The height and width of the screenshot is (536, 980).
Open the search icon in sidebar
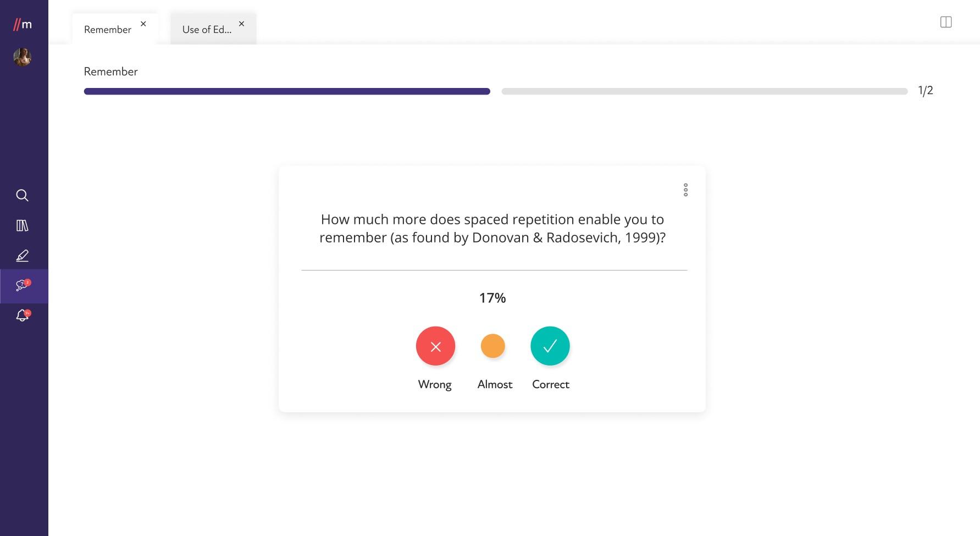pos(22,195)
